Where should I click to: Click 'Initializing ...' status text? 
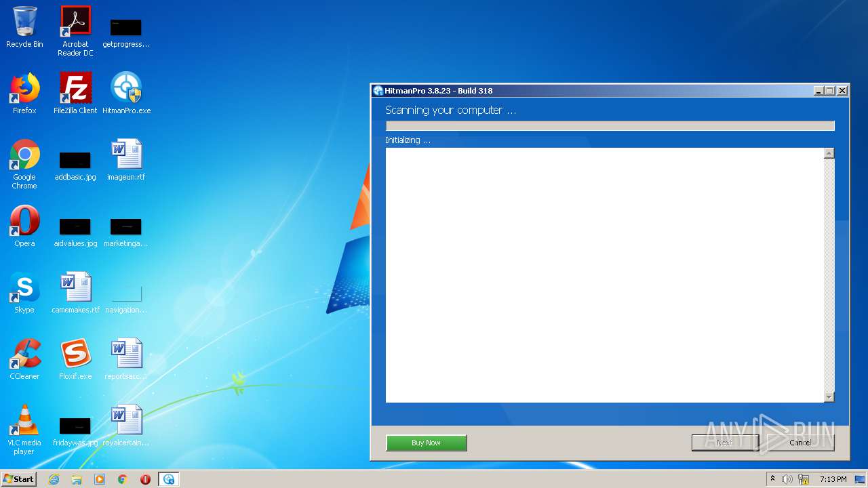pos(408,140)
